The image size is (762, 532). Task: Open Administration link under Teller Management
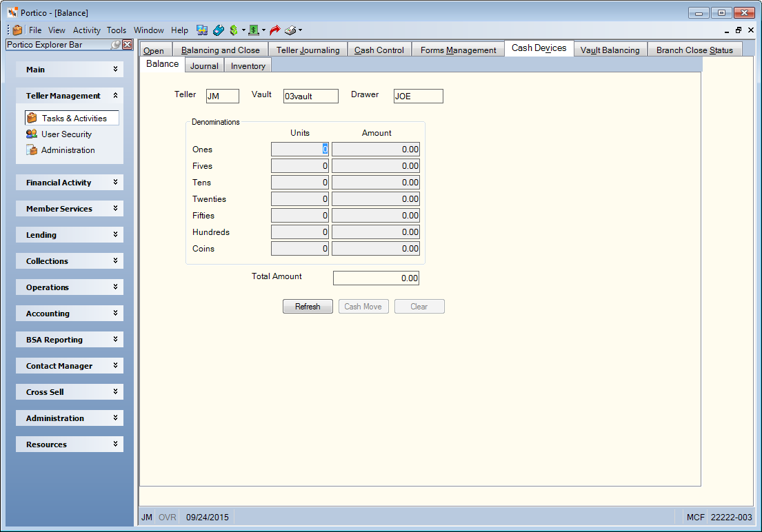tap(68, 150)
